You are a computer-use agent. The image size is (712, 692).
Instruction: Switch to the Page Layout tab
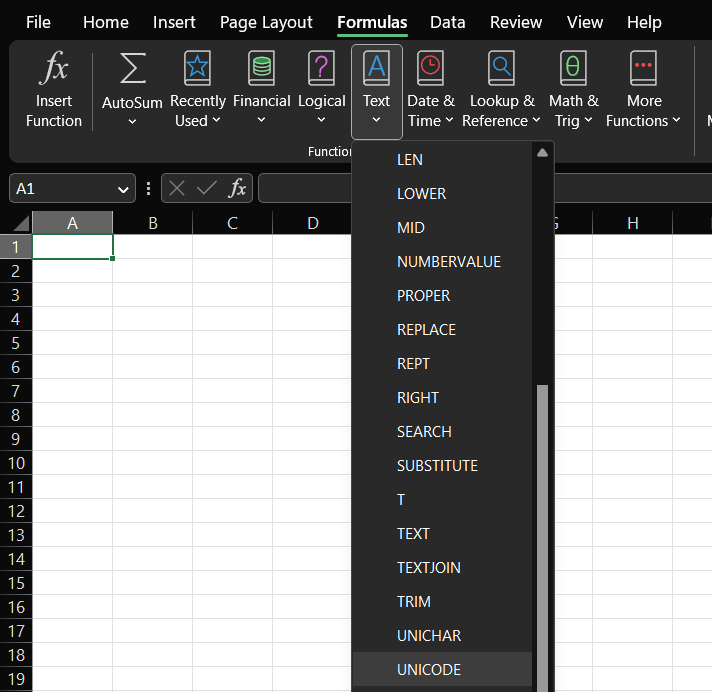tap(266, 22)
